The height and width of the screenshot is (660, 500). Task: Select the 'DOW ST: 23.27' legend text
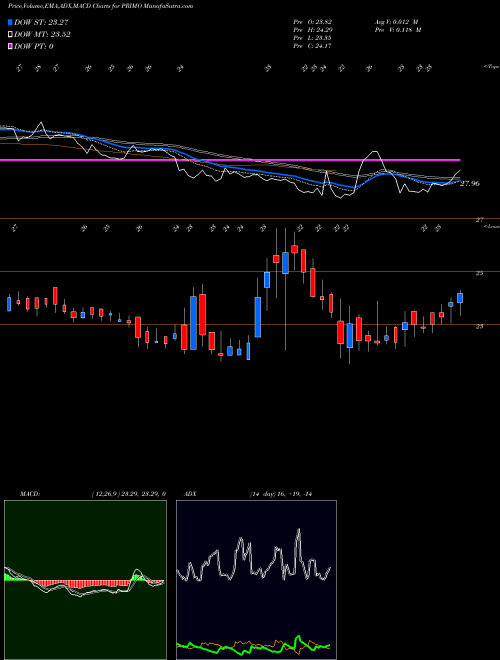coord(41,22)
